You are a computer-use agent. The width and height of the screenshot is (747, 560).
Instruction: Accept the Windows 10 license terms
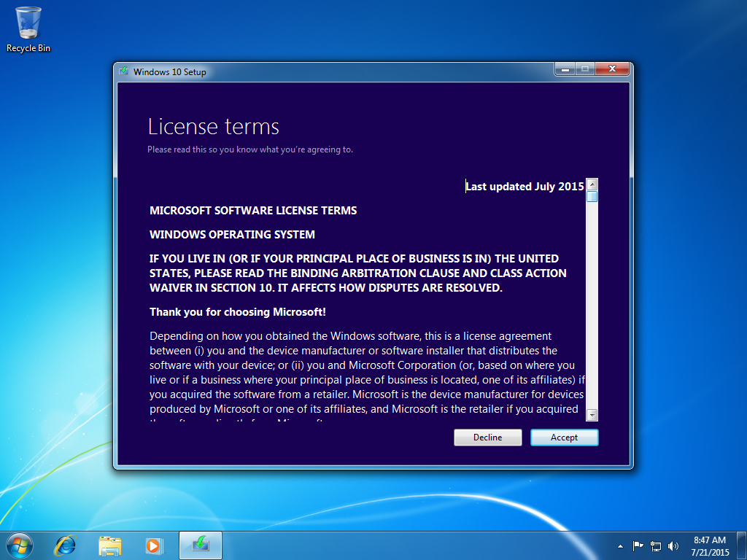[x=564, y=437]
